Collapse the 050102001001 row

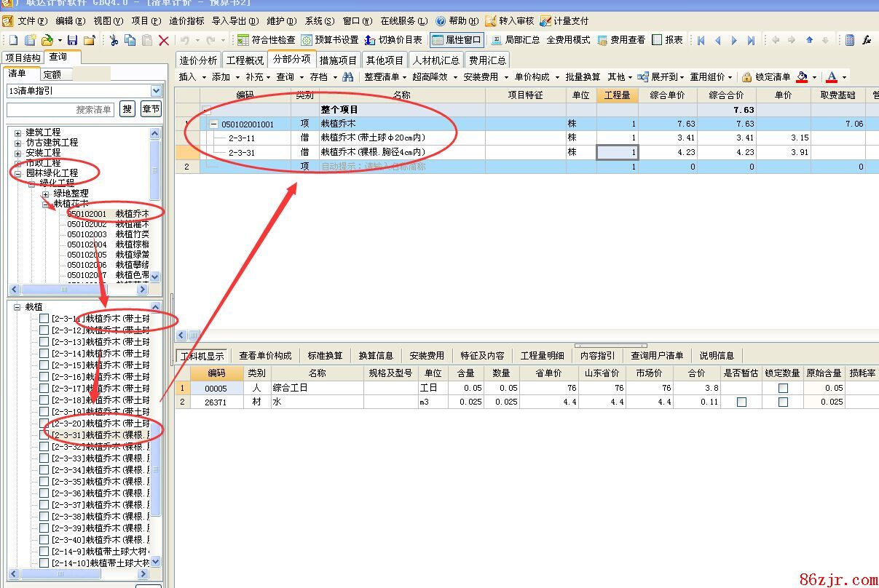[214, 124]
